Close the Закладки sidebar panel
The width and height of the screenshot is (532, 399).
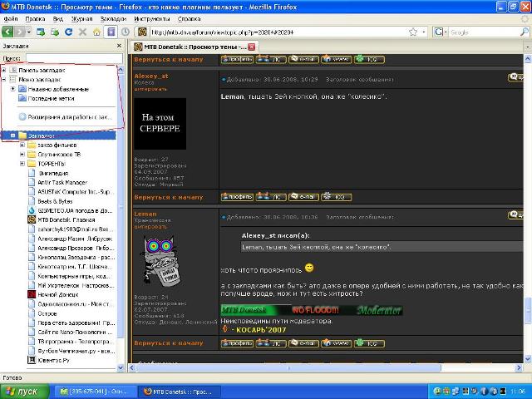[121, 47]
